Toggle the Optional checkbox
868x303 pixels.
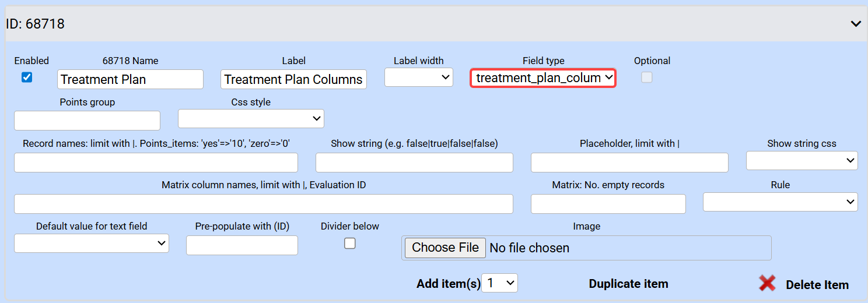(x=647, y=77)
